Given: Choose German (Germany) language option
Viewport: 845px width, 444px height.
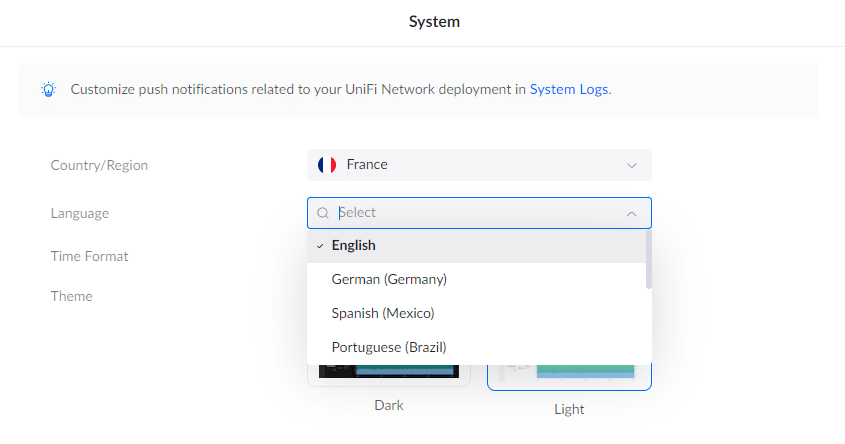Looking at the screenshot, I should tap(389, 280).
